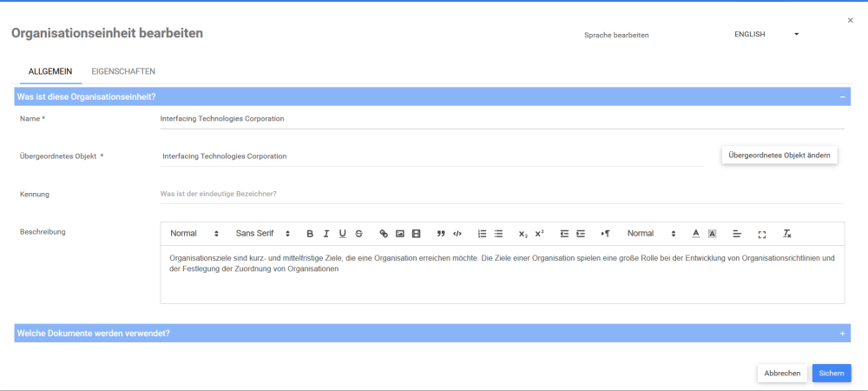Expand 'Welche Dokumente werden verwendet?' section
The width and height of the screenshot is (868, 391).
point(842,334)
